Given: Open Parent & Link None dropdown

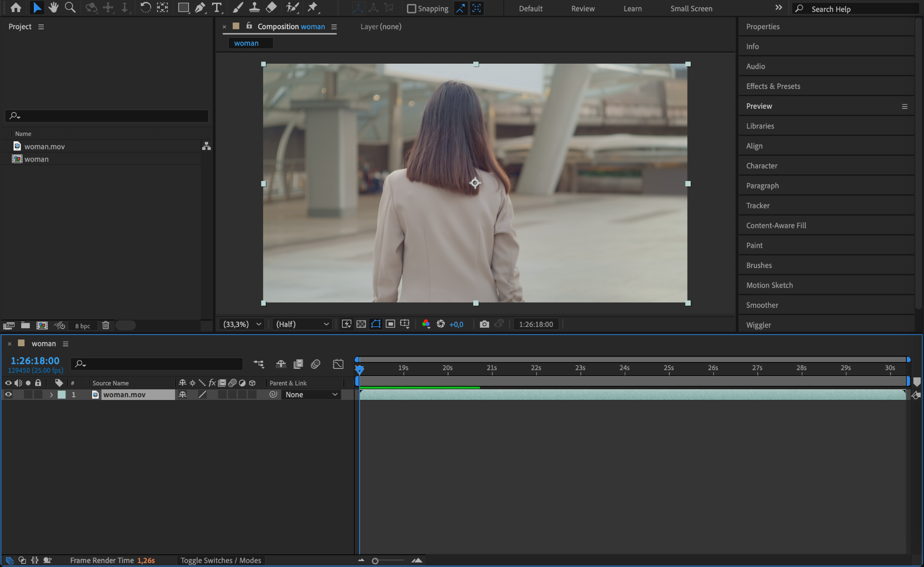Looking at the screenshot, I should coord(311,395).
